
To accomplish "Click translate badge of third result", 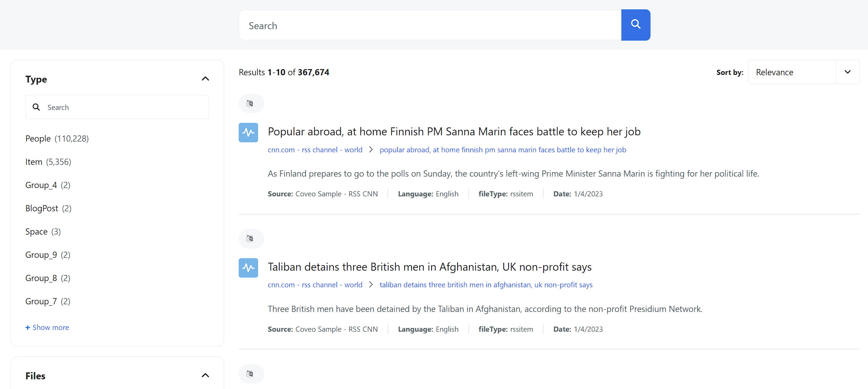I will click(x=251, y=374).
